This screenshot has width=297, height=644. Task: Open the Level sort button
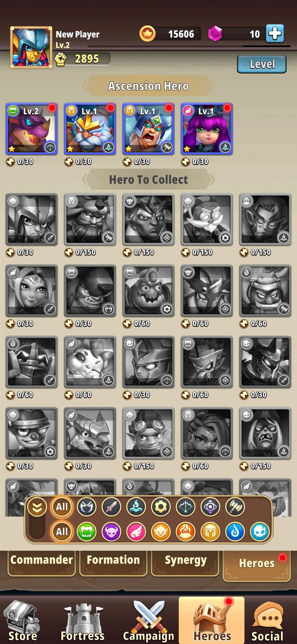[262, 64]
